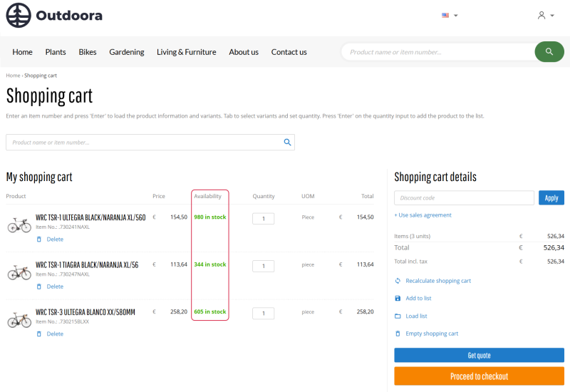This screenshot has height=392, width=570.
Task: Apply the discount code
Action: 551,198
